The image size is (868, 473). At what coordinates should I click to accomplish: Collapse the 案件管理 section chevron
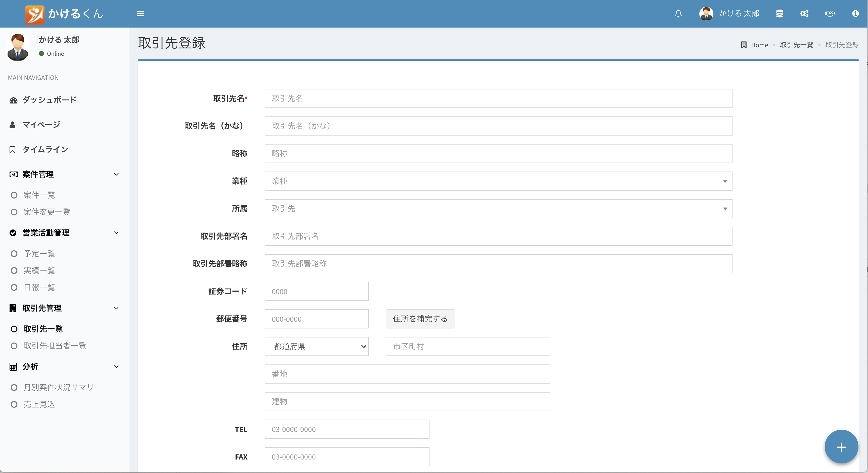tap(116, 174)
